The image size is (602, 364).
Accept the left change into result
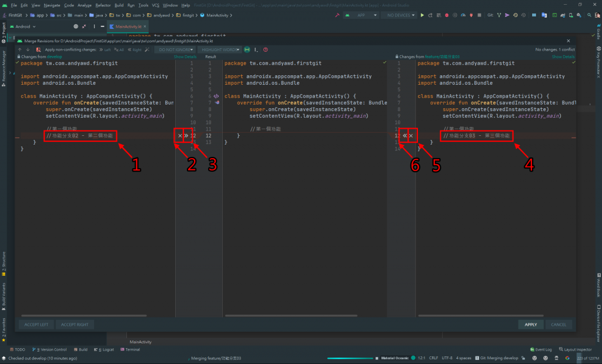[x=186, y=135]
